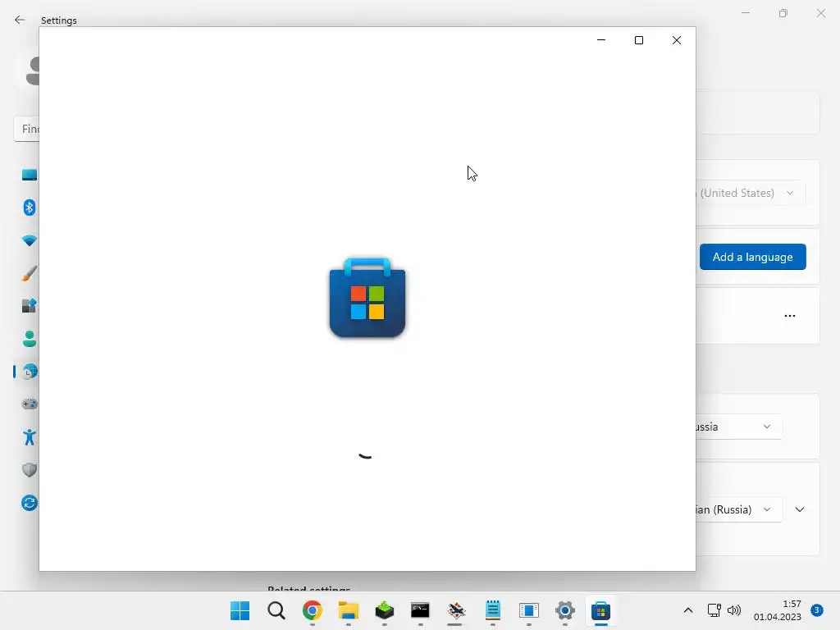
Task: Open notification center badge showing 3
Action: (x=817, y=610)
